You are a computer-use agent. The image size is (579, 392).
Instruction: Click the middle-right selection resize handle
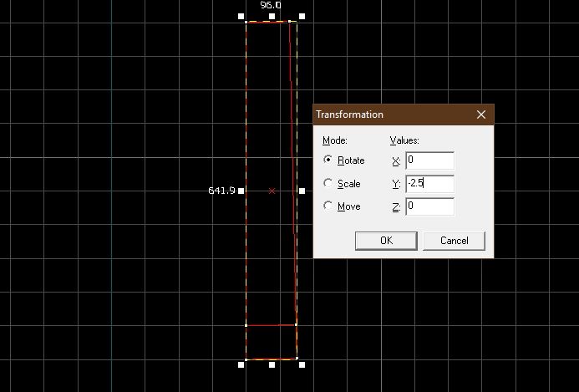302,191
